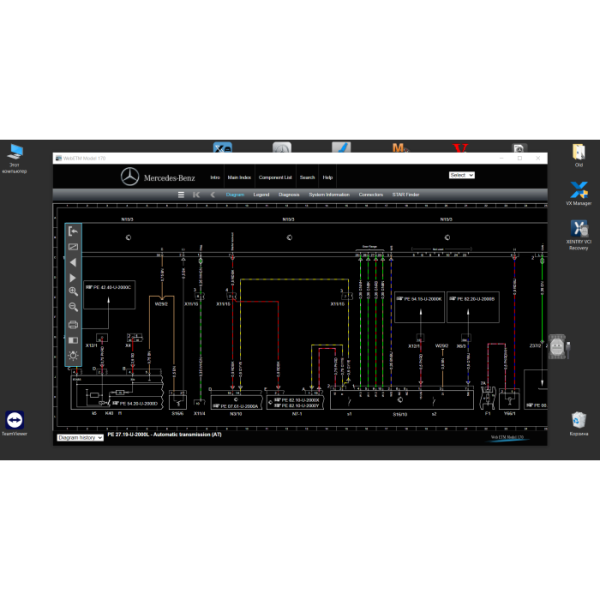
Task: Open the Diagram history dropdown
Action: (80, 437)
